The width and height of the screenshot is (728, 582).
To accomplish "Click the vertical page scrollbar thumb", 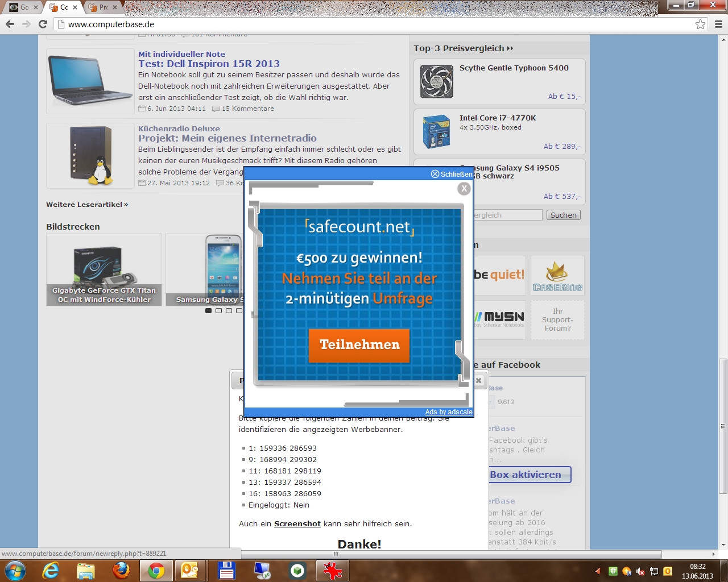I will 723,426.
